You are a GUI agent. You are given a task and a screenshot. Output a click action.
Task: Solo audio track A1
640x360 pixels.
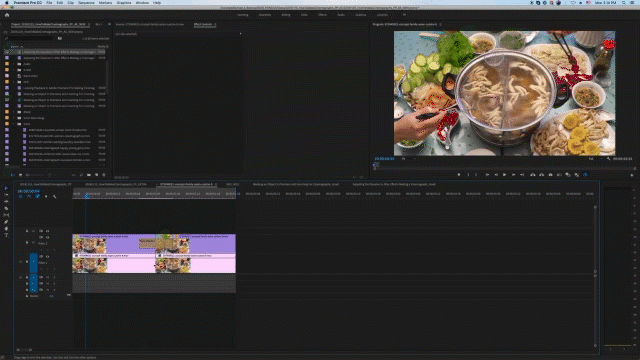[x=54, y=277]
